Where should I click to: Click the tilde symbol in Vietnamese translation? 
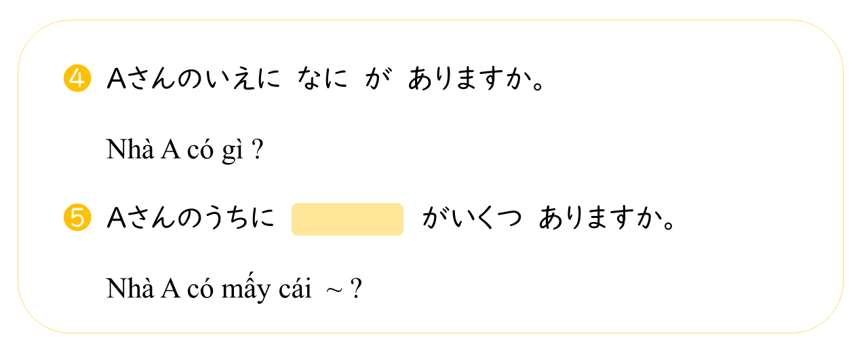pyautogui.click(x=334, y=289)
